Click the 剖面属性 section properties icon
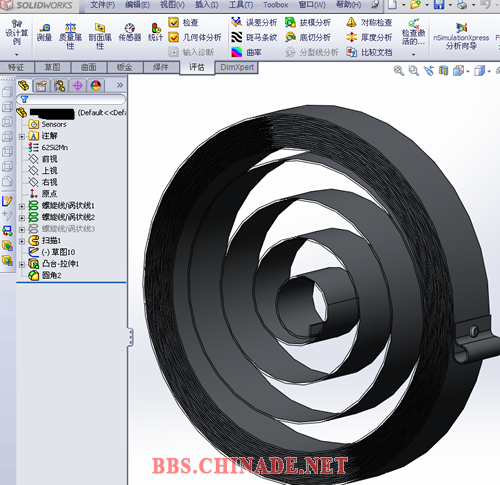This screenshot has height=485, width=500. [100, 36]
